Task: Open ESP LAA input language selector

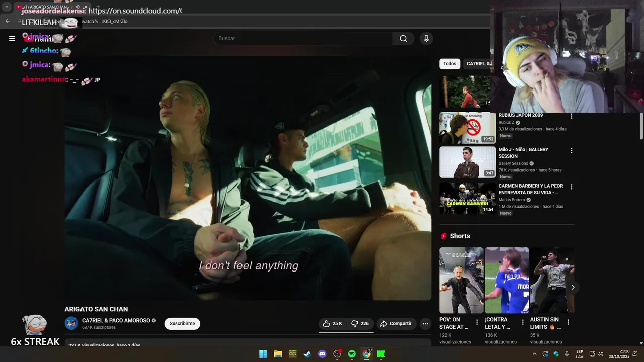Action: click(580, 354)
